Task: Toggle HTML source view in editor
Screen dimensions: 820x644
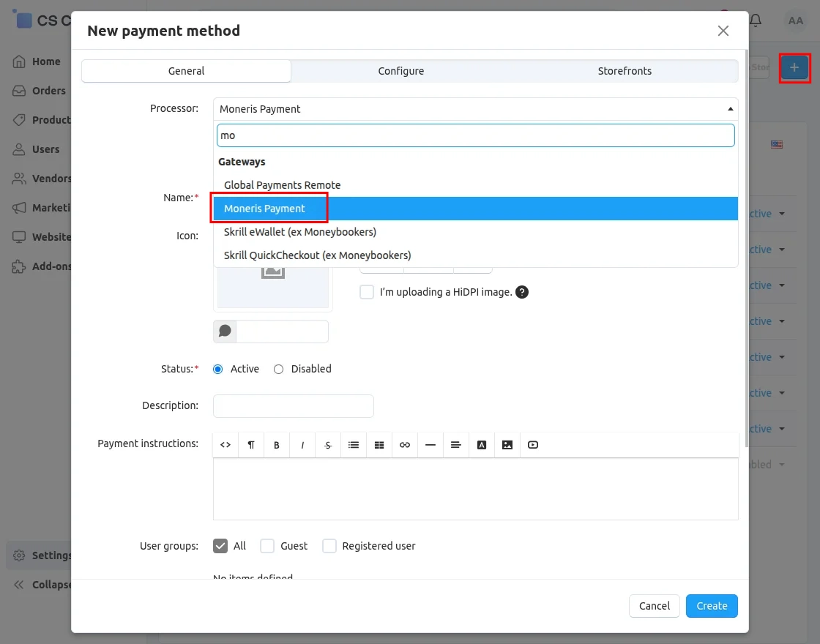Action: pyautogui.click(x=225, y=445)
